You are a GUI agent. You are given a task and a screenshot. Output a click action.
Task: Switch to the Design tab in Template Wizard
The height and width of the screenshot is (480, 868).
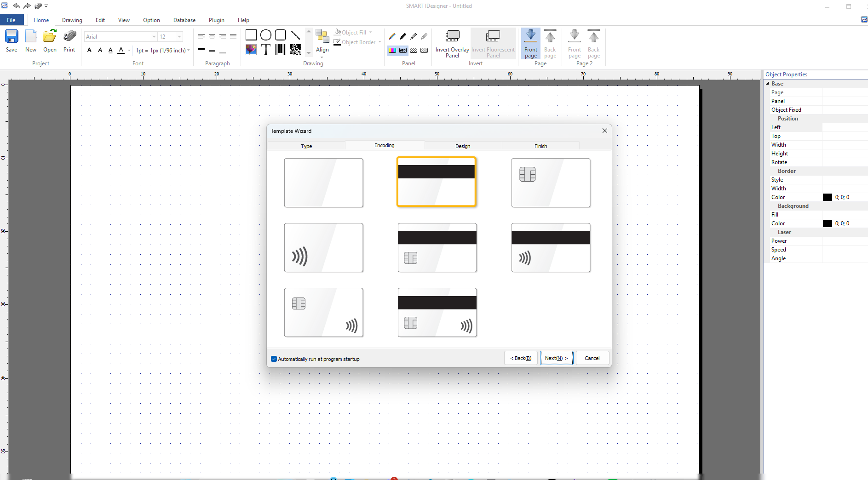click(x=463, y=146)
